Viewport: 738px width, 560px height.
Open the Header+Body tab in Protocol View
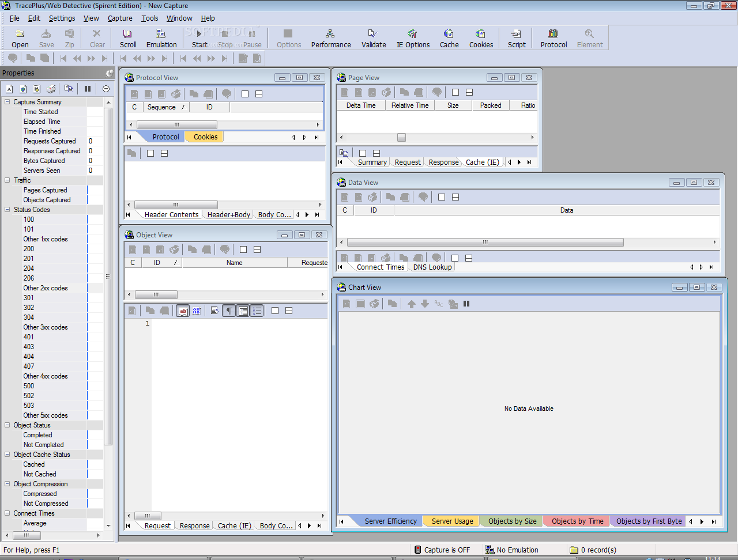(229, 215)
